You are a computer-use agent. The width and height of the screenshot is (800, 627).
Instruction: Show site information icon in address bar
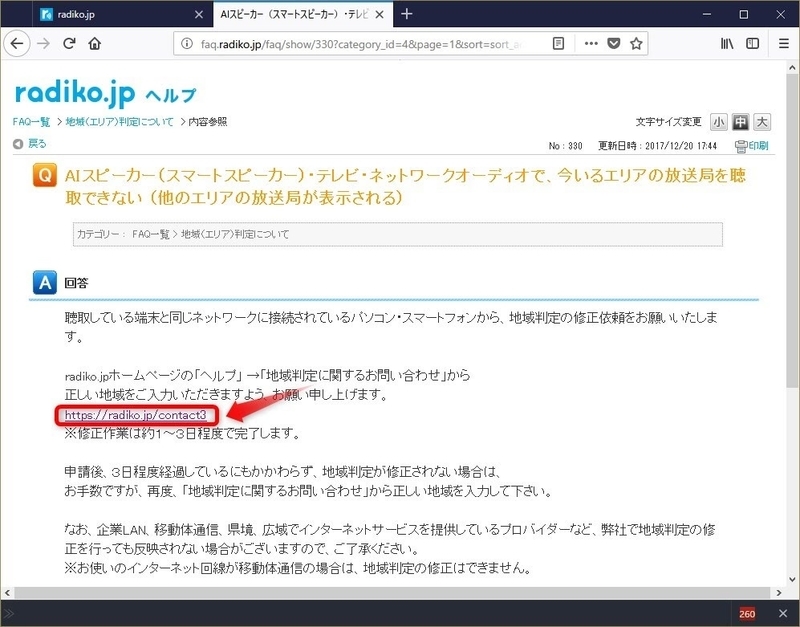[x=187, y=44]
